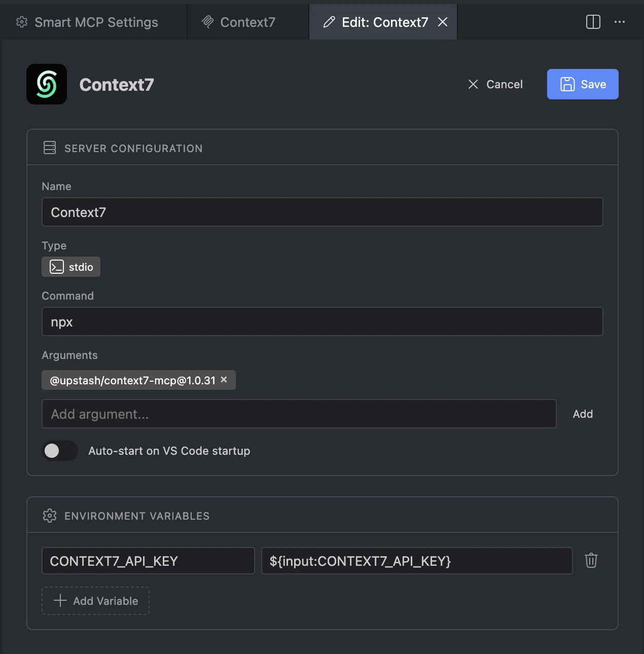Cancel editing the Context7 server

[x=496, y=84]
